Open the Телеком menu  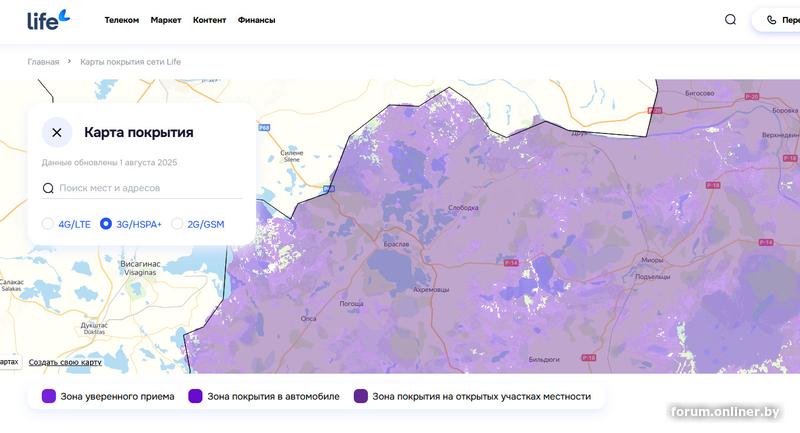click(121, 20)
